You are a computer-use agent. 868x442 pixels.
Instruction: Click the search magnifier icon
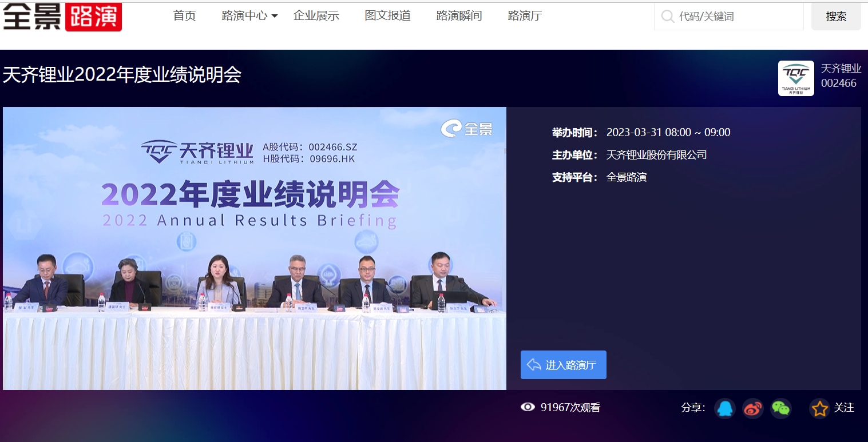[x=667, y=17]
